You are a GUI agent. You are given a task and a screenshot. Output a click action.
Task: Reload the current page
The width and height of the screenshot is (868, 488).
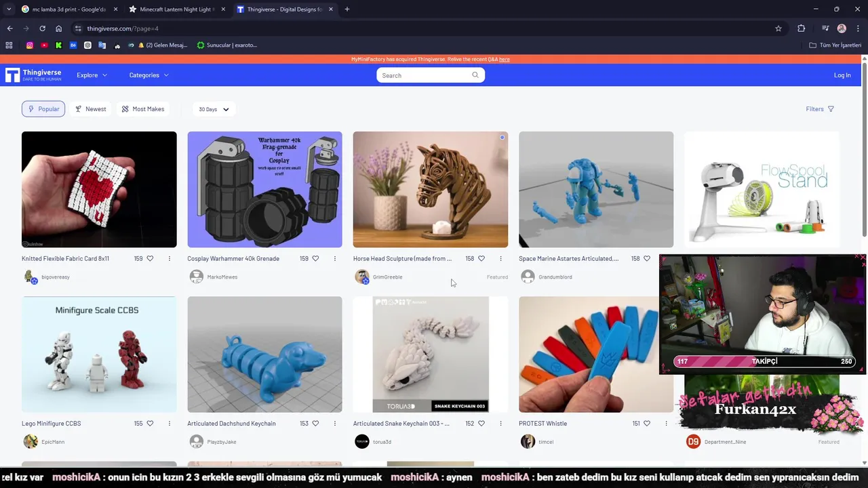pyautogui.click(x=42, y=28)
